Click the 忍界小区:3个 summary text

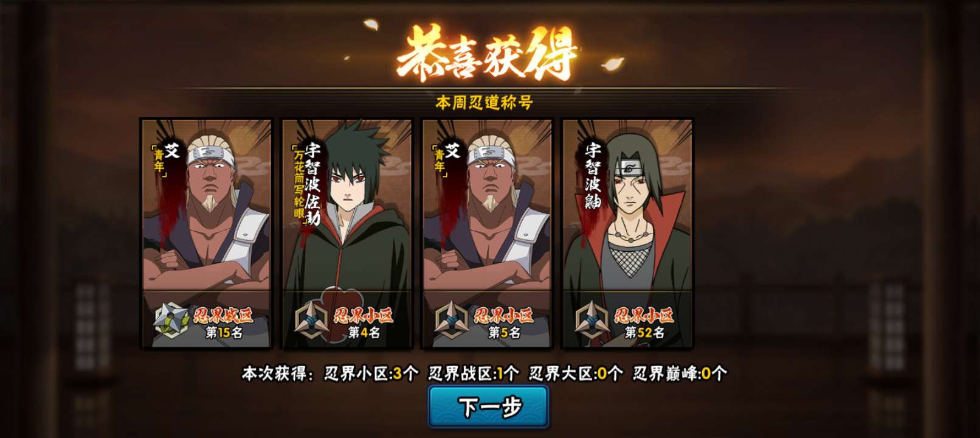click(x=371, y=373)
